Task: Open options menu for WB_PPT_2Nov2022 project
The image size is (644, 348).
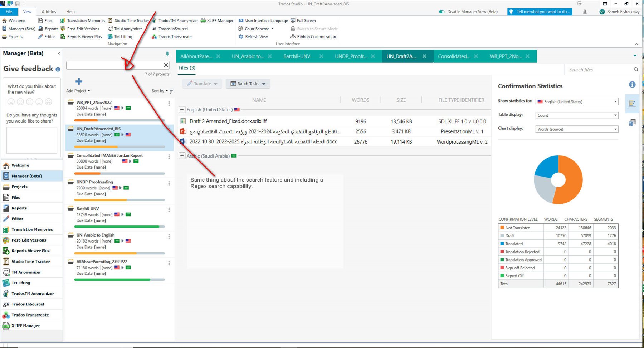Action: click(169, 104)
